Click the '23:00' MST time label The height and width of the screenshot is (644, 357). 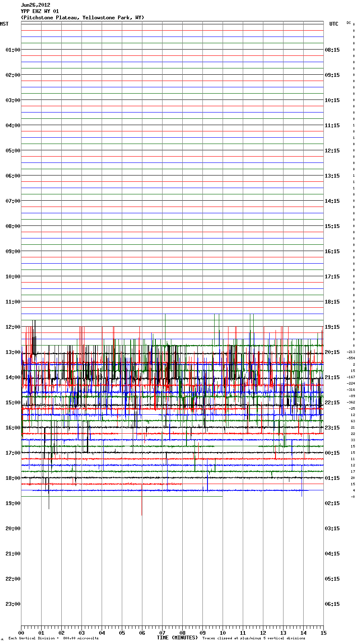13,604
